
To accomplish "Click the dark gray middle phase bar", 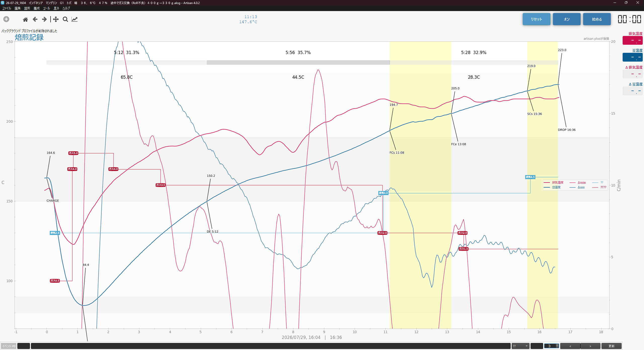I will [298, 62].
